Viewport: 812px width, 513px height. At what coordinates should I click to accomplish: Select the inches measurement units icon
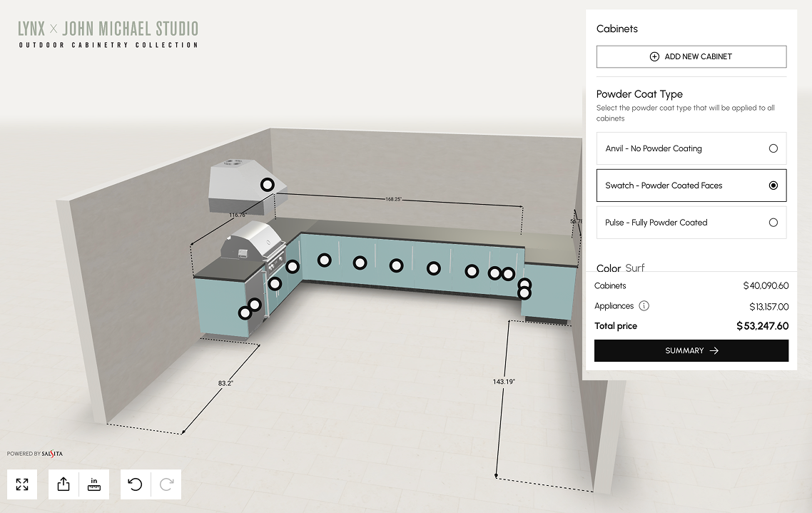pyautogui.click(x=94, y=484)
